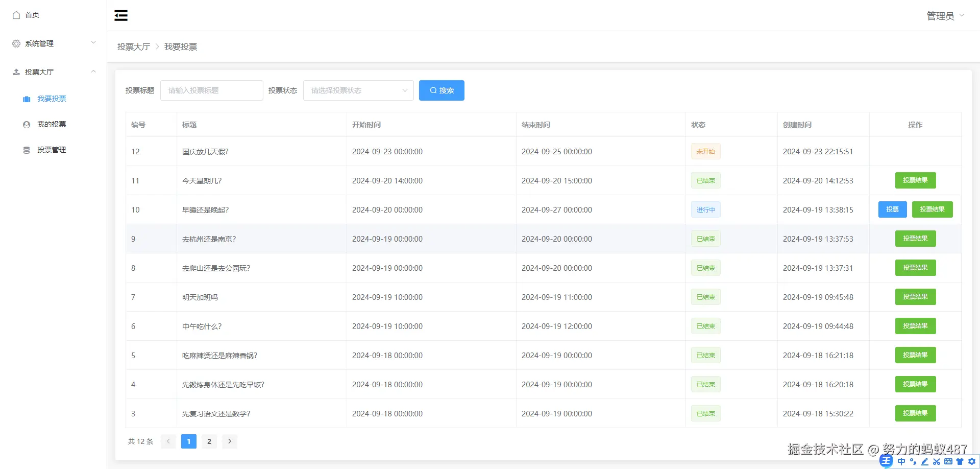The width and height of the screenshot is (980, 469).
Task: Click the gear icon next to 系统管理
Action: tap(16, 44)
